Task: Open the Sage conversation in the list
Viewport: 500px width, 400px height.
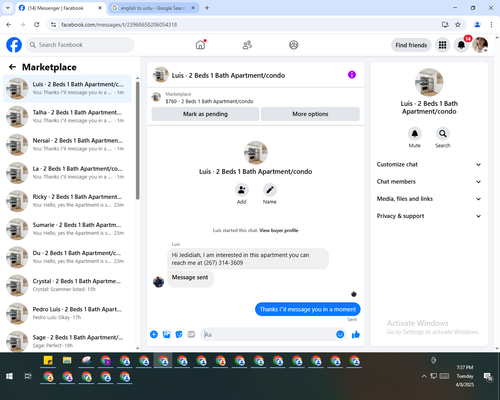Action: coord(67,341)
